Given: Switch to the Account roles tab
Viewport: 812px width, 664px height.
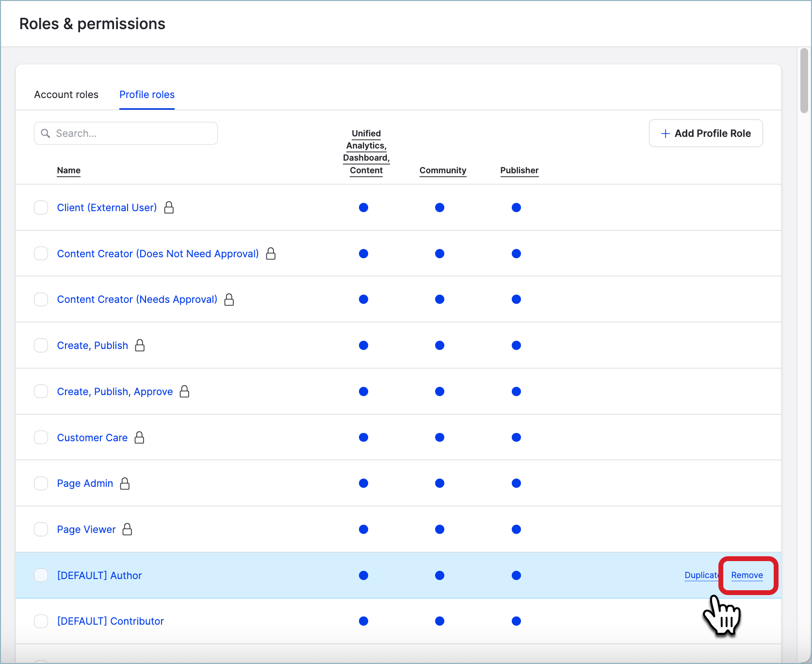Looking at the screenshot, I should pyautogui.click(x=66, y=95).
